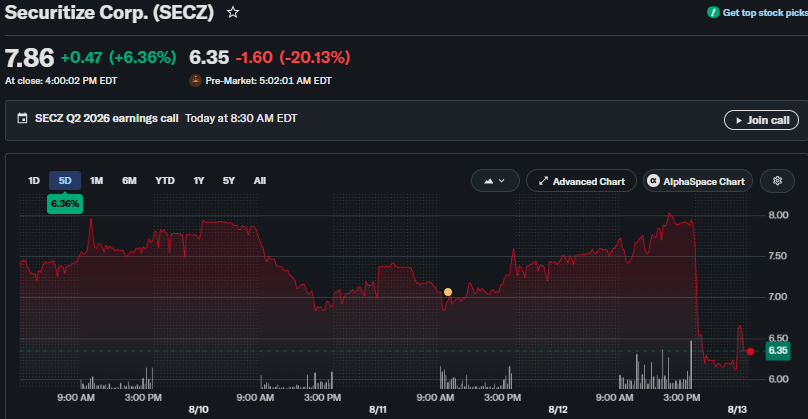Select the 5Y range tab
Viewport: 808px width, 419px height.
pyautogui.click(x=229, y=181)
